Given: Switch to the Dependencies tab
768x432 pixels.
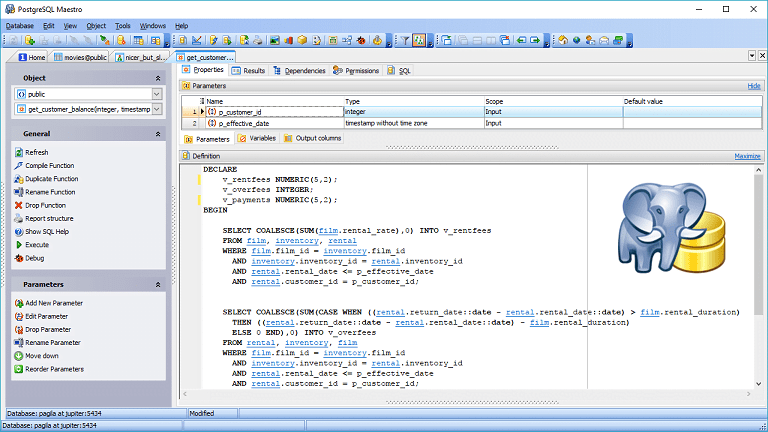Looking at the screenshot, I should pyautogui.click(x=299, y=71).
